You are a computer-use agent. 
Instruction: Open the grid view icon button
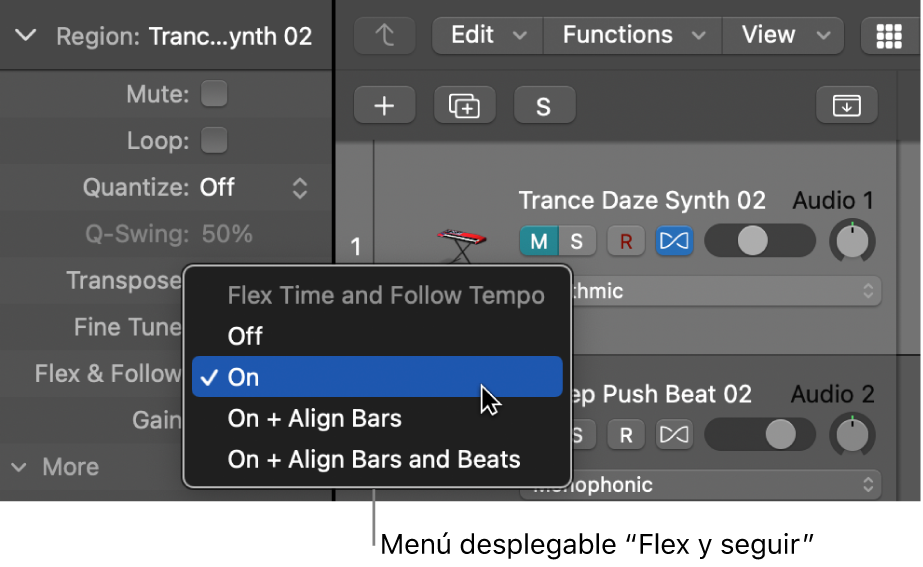888,35
